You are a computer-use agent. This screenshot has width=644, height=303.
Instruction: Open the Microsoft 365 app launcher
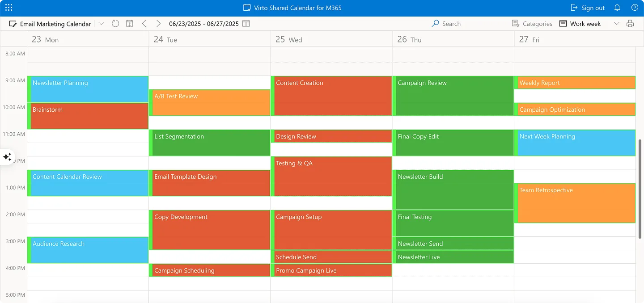point(8,7)
